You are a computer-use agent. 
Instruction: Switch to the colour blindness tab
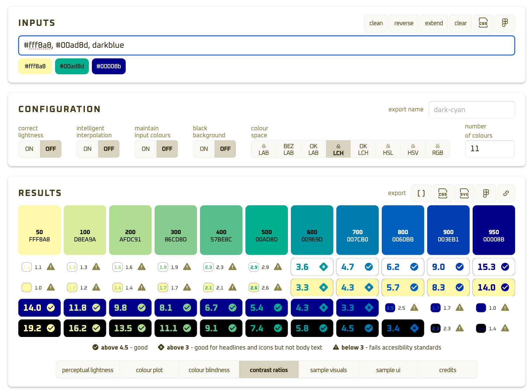209,370
